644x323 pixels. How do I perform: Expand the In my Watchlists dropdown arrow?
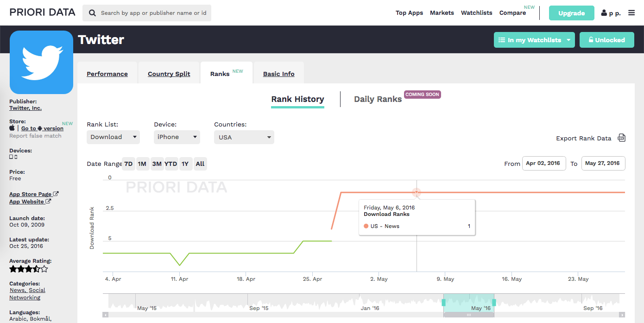click(x=568, y=40)
